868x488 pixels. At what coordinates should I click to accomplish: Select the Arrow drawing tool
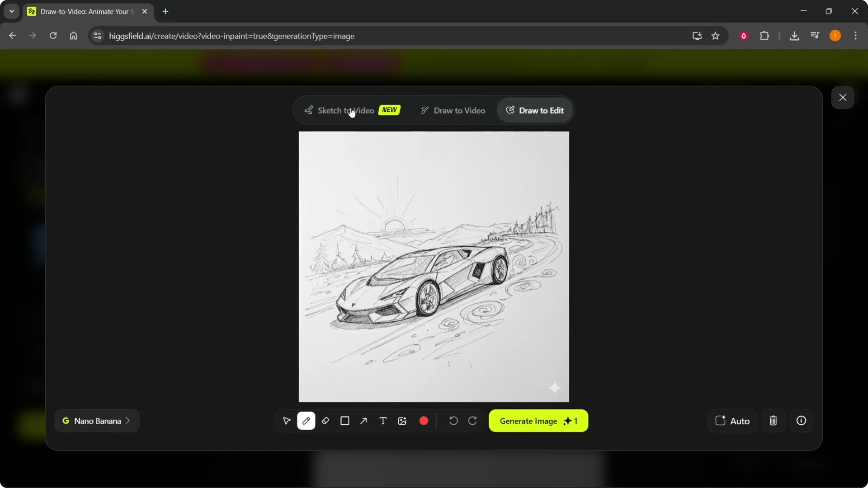click(x=363, y=421)
